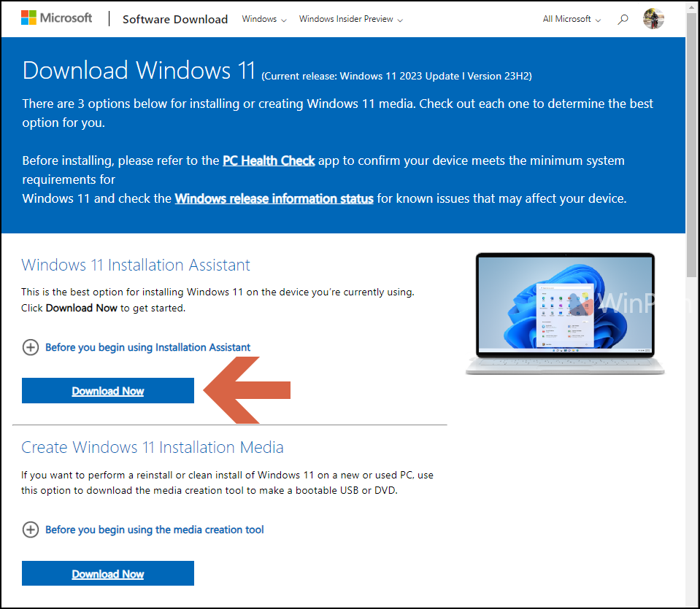Download Now for Installation Assistant
Screen dimensions: 700x609
(107, 391)
